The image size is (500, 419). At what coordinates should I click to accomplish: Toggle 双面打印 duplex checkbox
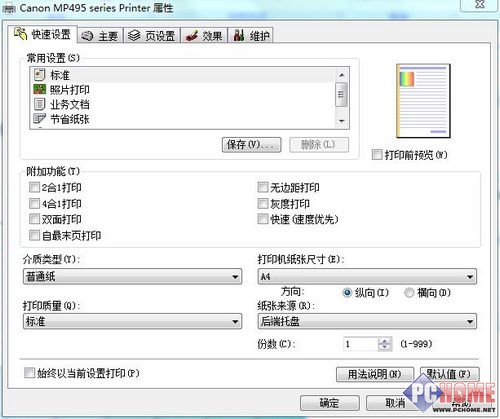tap(34, 219)
